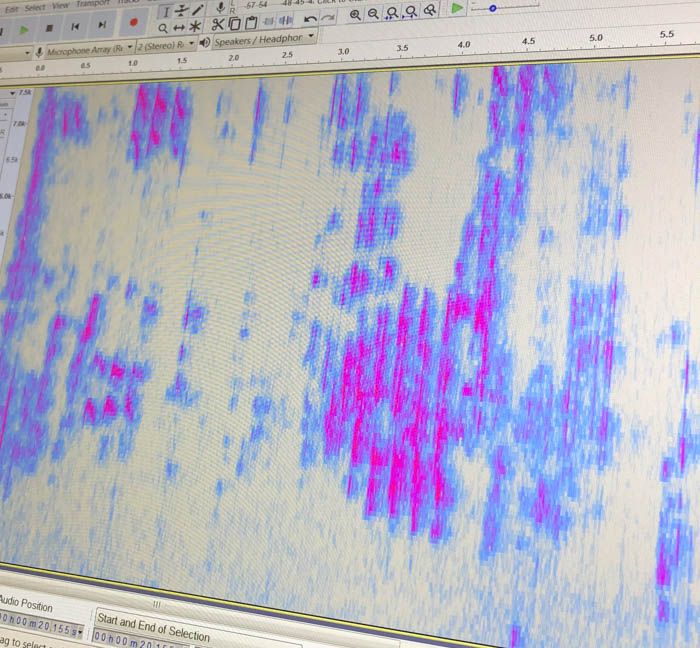Start playback with the green Play button
Viewport: 700px width, 648px height.
(x=24, y=30)
